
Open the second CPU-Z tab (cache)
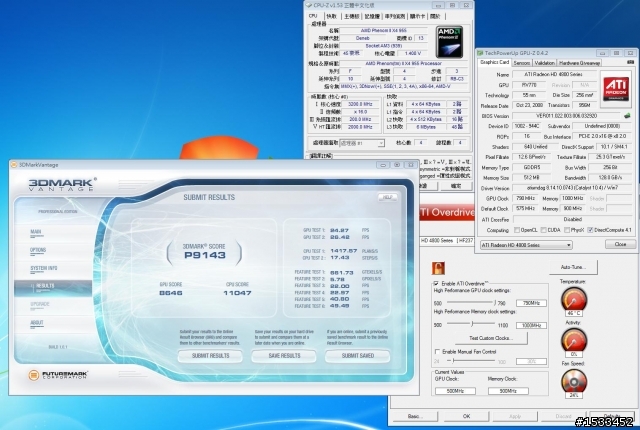point(331,16)
